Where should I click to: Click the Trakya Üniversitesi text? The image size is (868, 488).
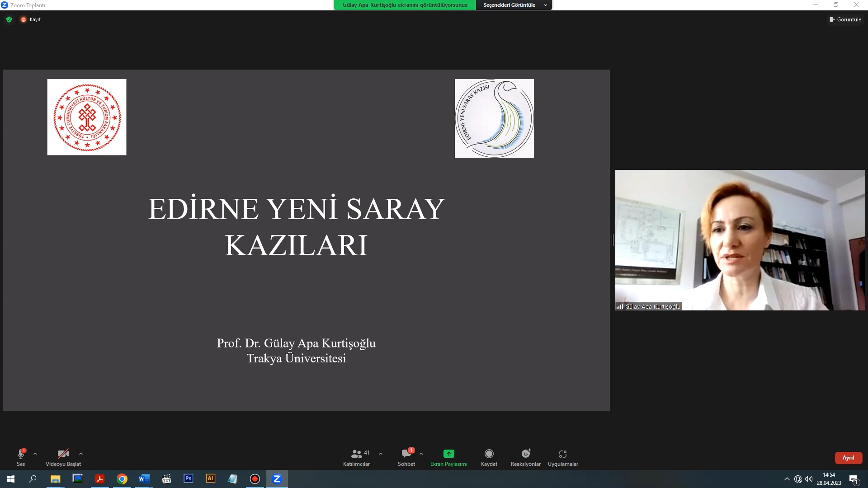pos(296,358)
